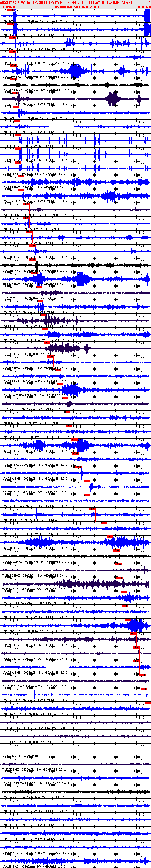Select the end time 18:49:14.00 label
The image size is (151, 868).
click(x=143, y=7)
